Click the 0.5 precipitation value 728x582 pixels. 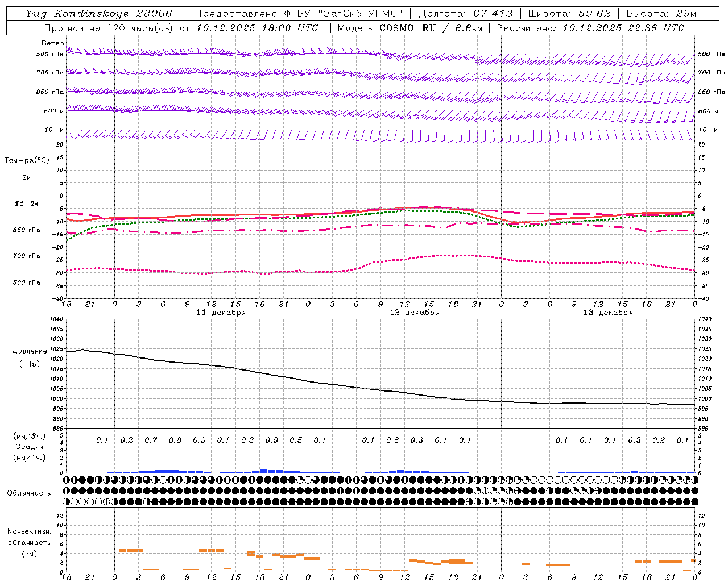(x=296, y=440)
